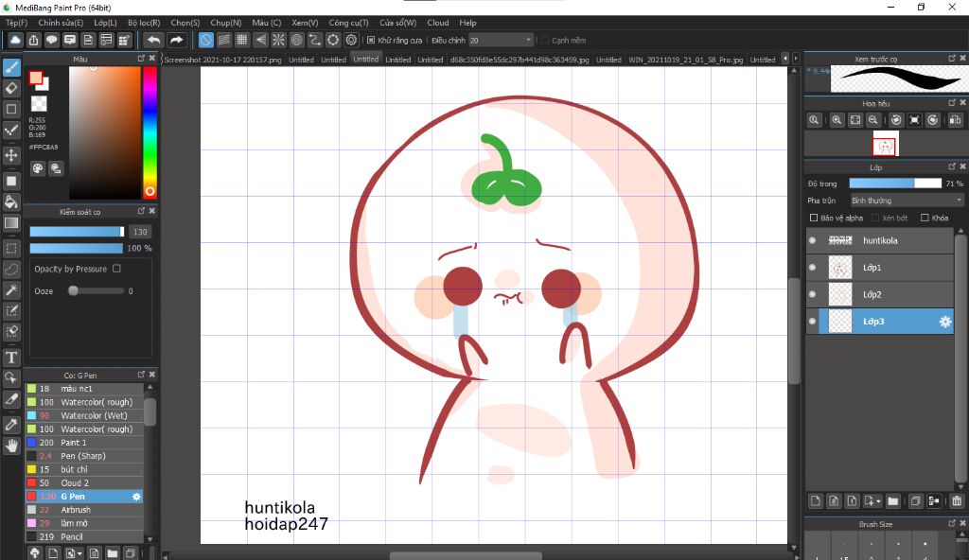Toggle Khử răng cưa anti-aliasing checkbox
This screenshot has height=560, width=969.
coord(371,40)
